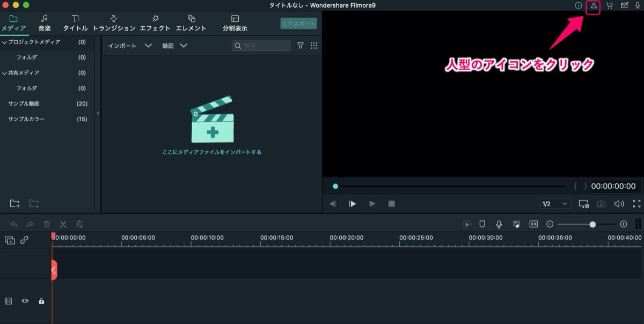Collapse the プロジェクトメディア tree section
Screen dimensions: 644x324
coord(5,42)
